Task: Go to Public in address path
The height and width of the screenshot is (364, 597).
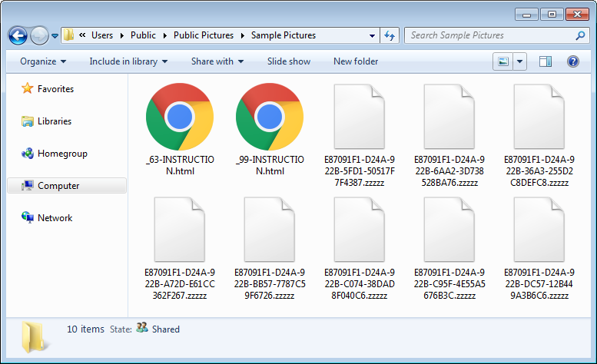Action: point(143,35)
